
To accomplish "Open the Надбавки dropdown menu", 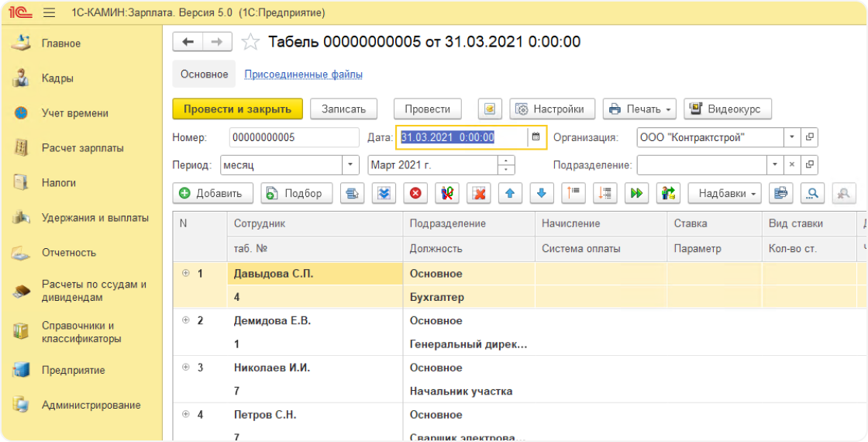I will coord(725,193).
